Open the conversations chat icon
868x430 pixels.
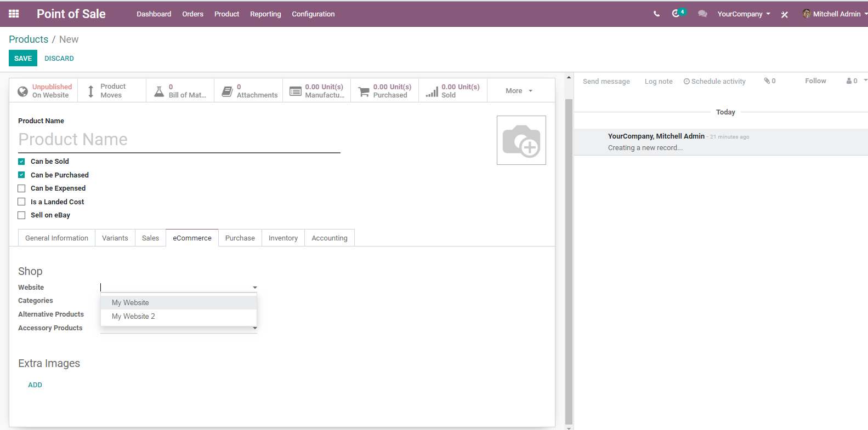pyautogui.click(x=702, y=14)
